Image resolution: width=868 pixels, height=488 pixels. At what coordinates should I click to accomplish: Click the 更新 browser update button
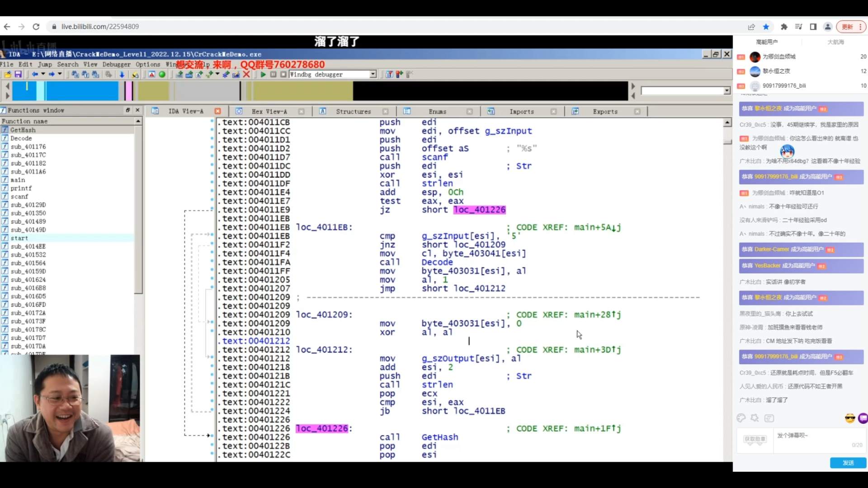[x=850, y=27]
